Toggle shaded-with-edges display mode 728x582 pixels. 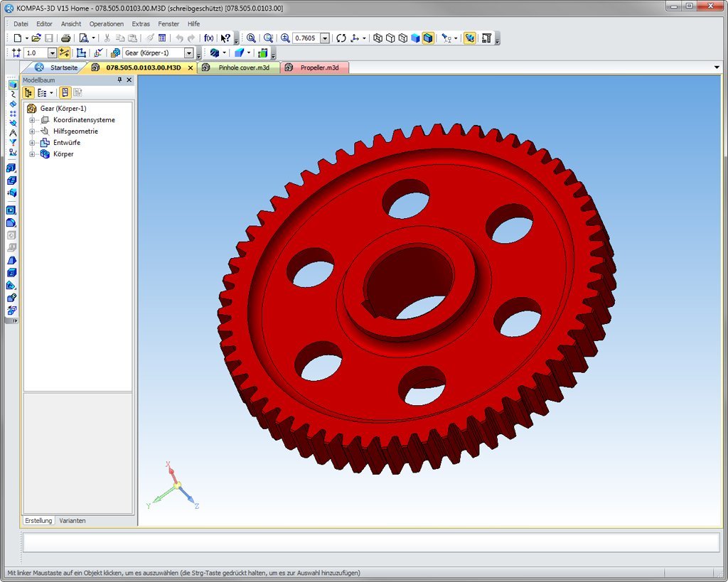[x=428, y=38]
